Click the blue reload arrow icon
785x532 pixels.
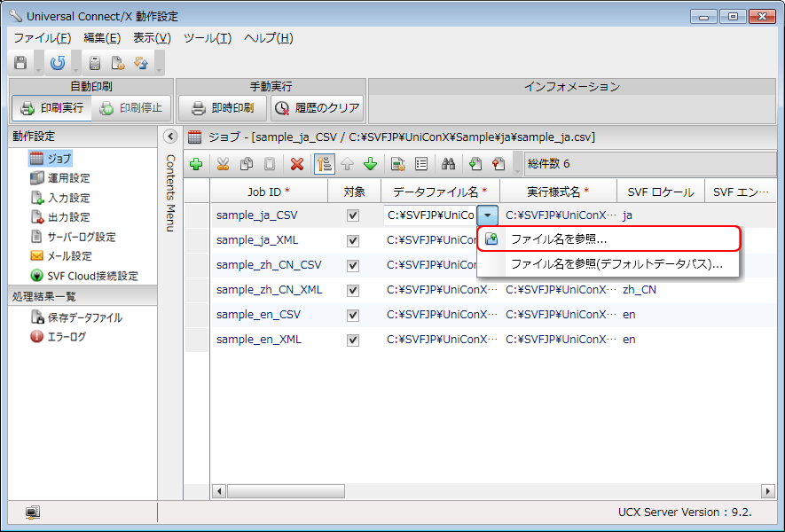[x=58, y=63]
